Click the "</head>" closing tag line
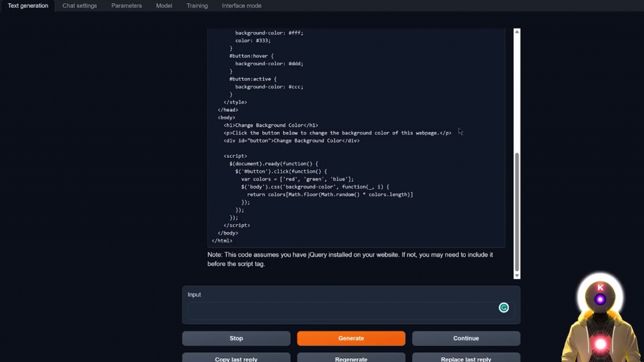Viewport: 644px width, 362px height. coord(228,109)
